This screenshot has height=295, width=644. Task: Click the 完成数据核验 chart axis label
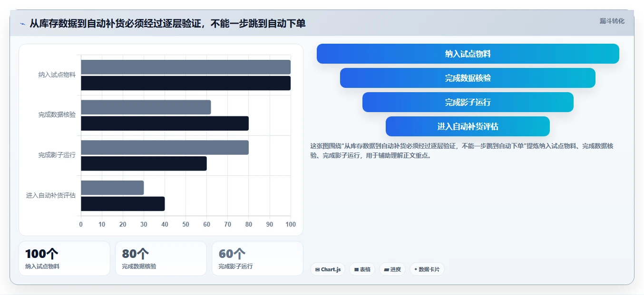coord(57,115)
